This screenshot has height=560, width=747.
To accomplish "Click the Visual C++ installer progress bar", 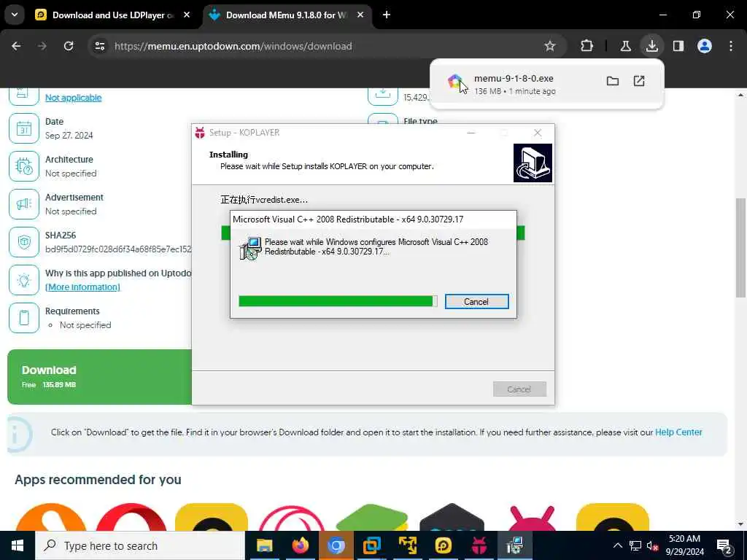I will pos(338,301).
